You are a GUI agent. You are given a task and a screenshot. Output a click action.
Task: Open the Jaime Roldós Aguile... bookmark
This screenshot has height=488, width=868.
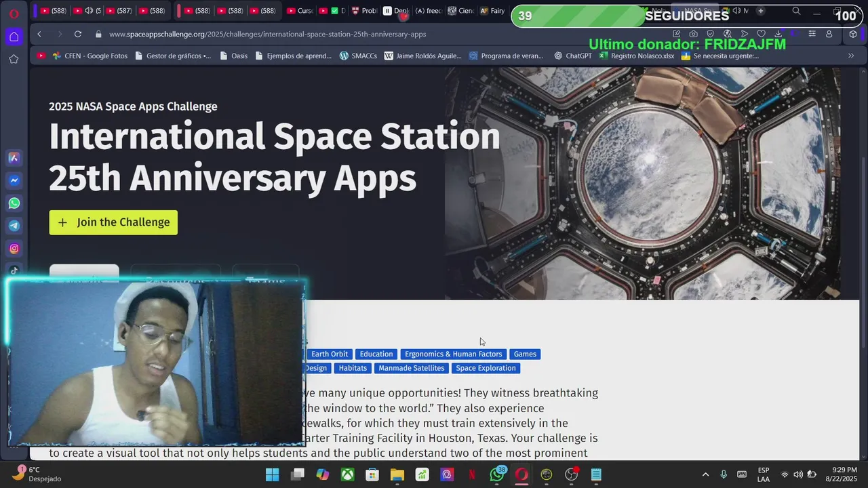point(423,56)
